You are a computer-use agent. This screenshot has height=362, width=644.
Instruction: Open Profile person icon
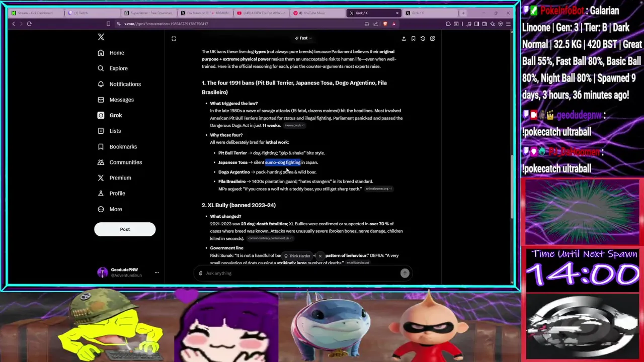point(101,193)
